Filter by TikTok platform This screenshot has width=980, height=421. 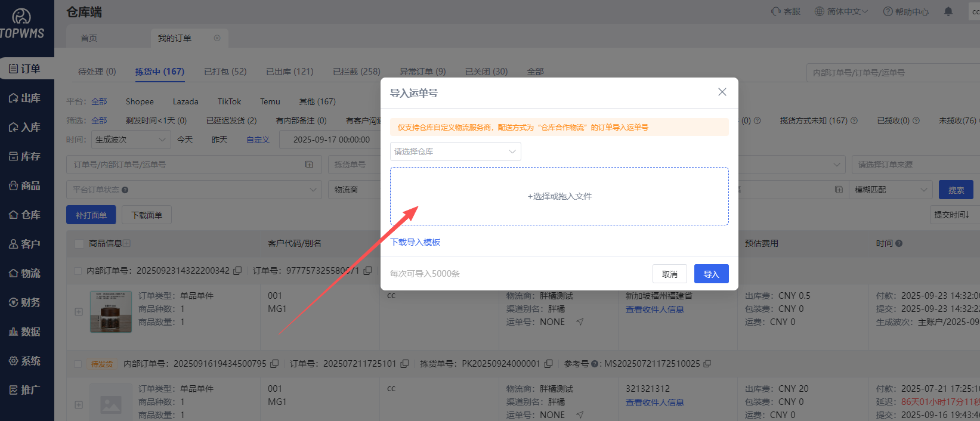pos(229,102)
